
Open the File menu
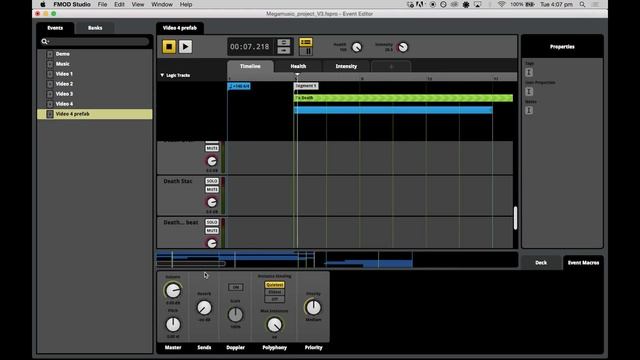click(x=102, y=4)
